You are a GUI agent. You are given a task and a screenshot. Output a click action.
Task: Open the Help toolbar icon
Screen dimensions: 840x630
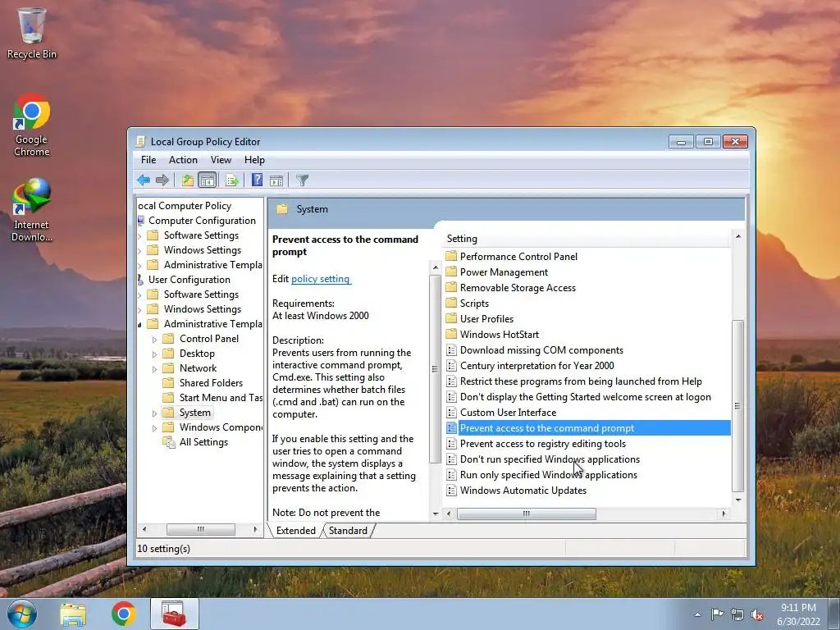pyautogui.click(x=257, y=180)
